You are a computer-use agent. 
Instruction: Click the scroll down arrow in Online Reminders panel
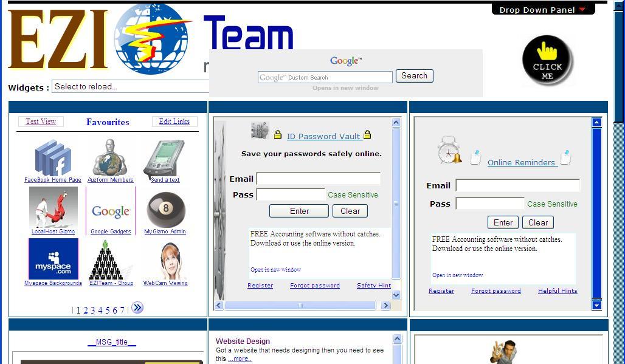point(596,306)
